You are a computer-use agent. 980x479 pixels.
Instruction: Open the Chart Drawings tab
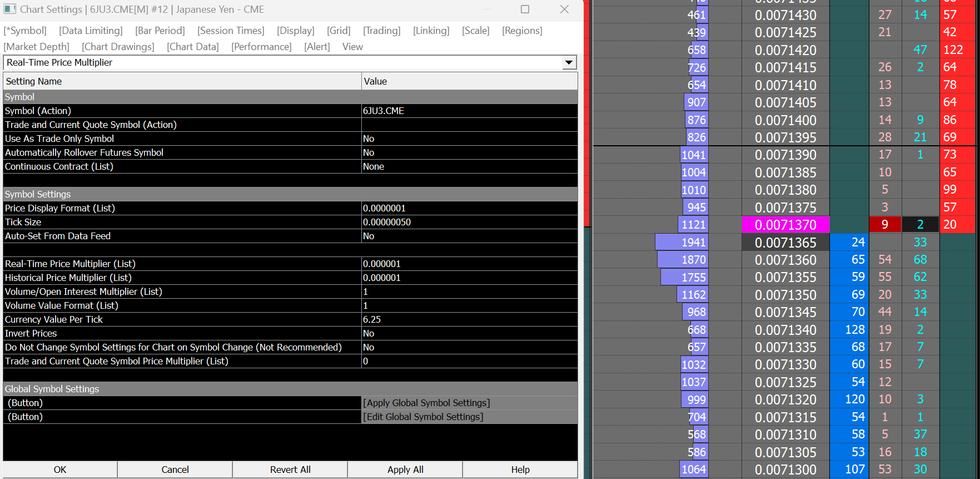coord(118,47)
